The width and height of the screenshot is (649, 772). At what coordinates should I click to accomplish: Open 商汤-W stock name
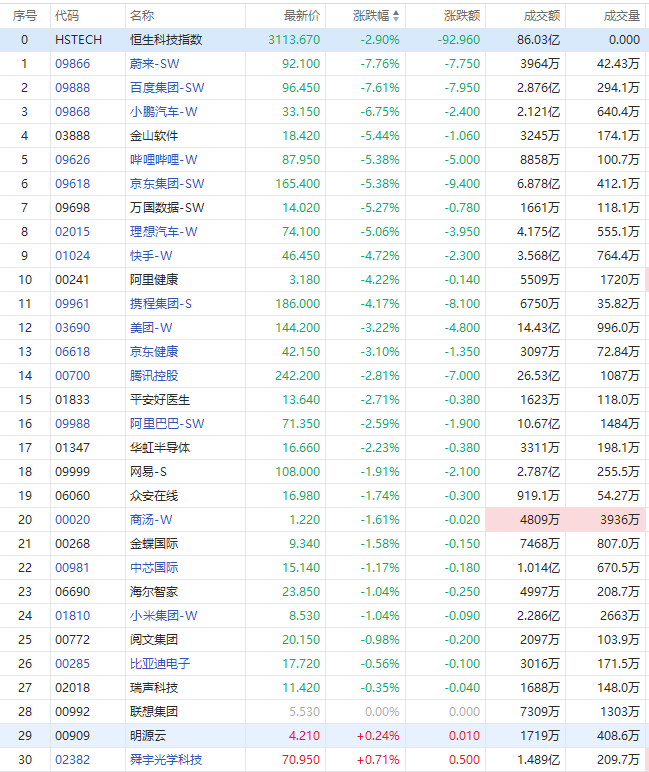point(151,519)
